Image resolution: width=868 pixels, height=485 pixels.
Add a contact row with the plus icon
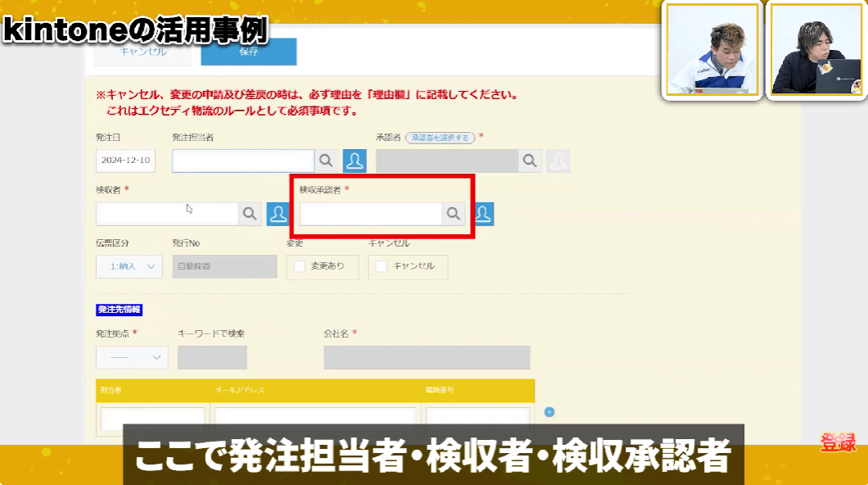pos(549,411)
